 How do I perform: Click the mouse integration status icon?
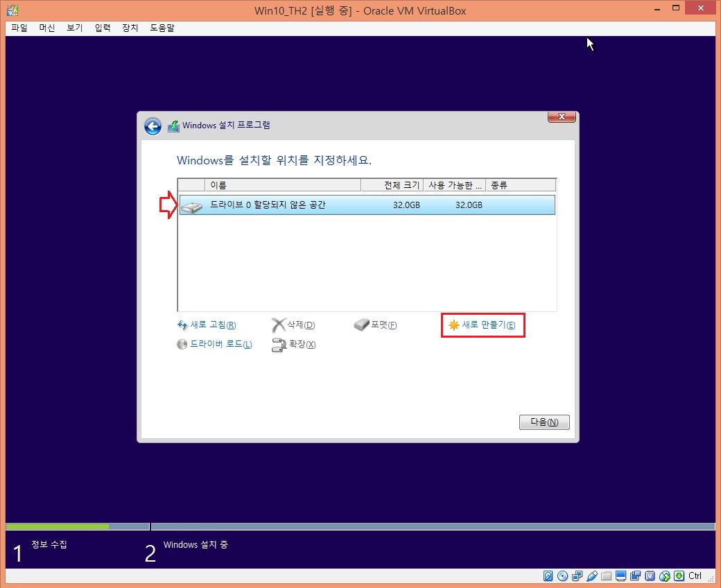665,576
